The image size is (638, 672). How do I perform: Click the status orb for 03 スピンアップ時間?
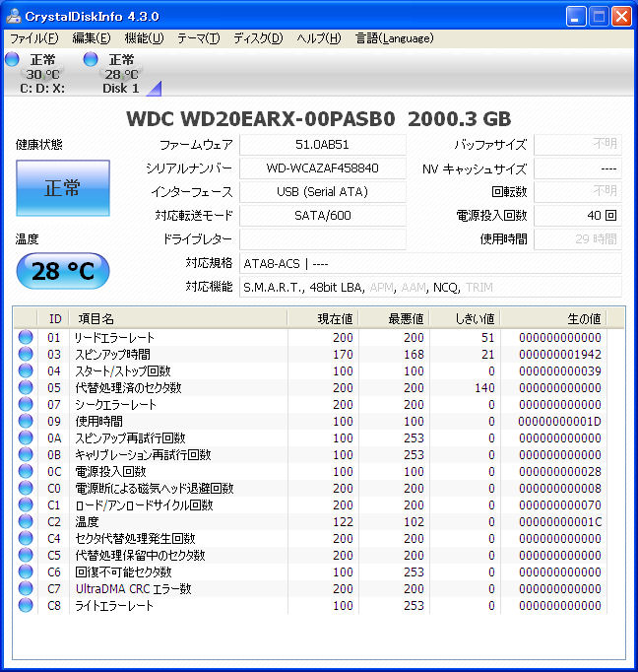point(26,354)
